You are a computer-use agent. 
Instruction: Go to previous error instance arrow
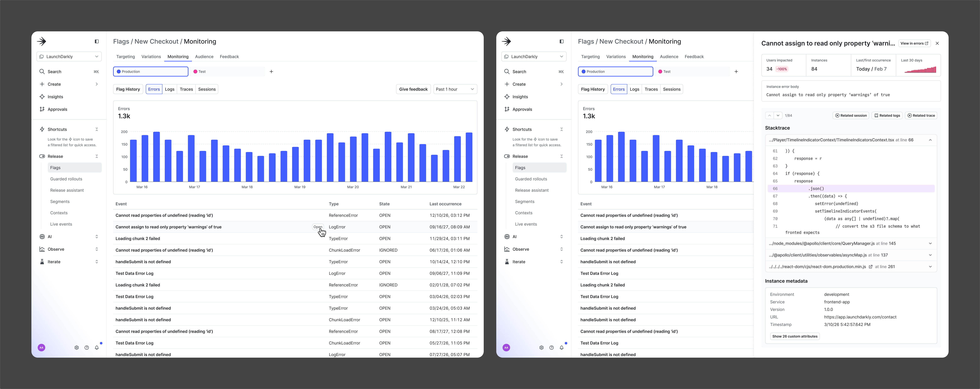point(770,115)
